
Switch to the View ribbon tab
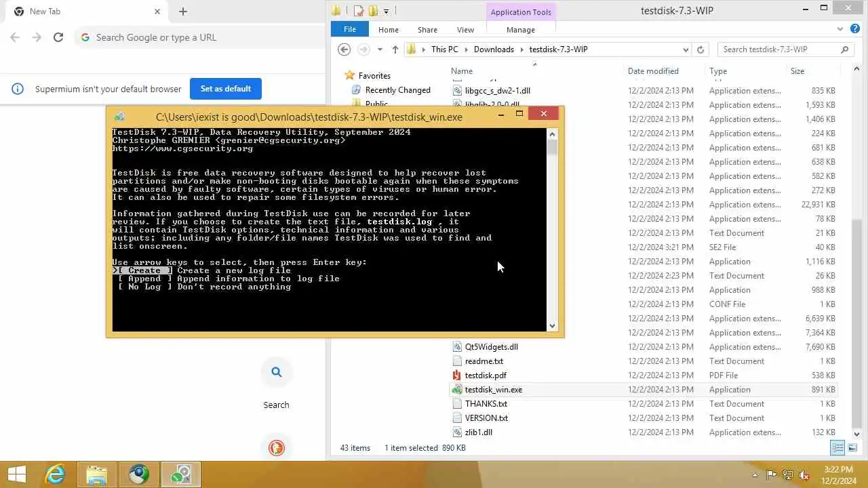465,30
